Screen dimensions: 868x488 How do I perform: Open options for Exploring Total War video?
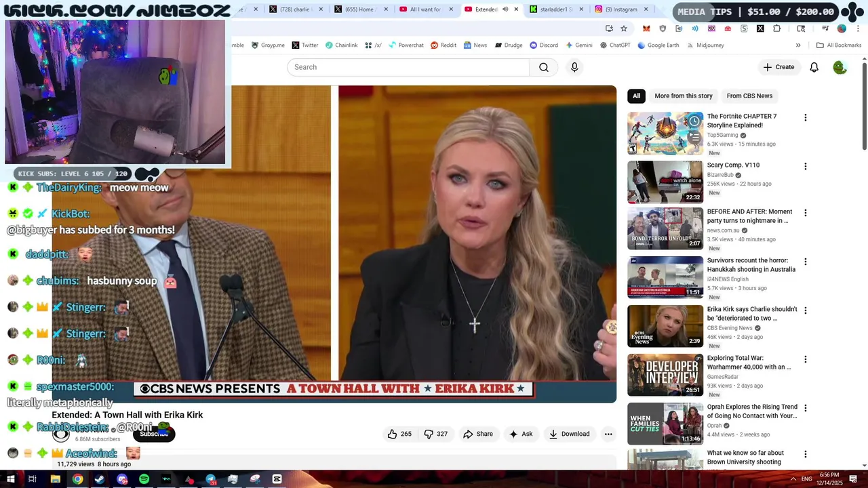point(805,359)
